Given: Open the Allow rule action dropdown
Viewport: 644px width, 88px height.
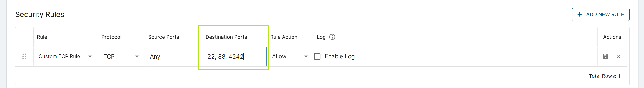Looking at the screenshot, I should pos(289,56).
